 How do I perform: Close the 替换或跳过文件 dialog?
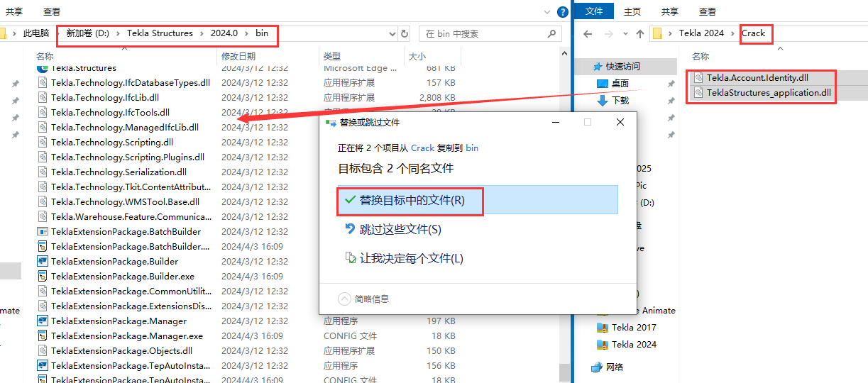click(620, 123)
